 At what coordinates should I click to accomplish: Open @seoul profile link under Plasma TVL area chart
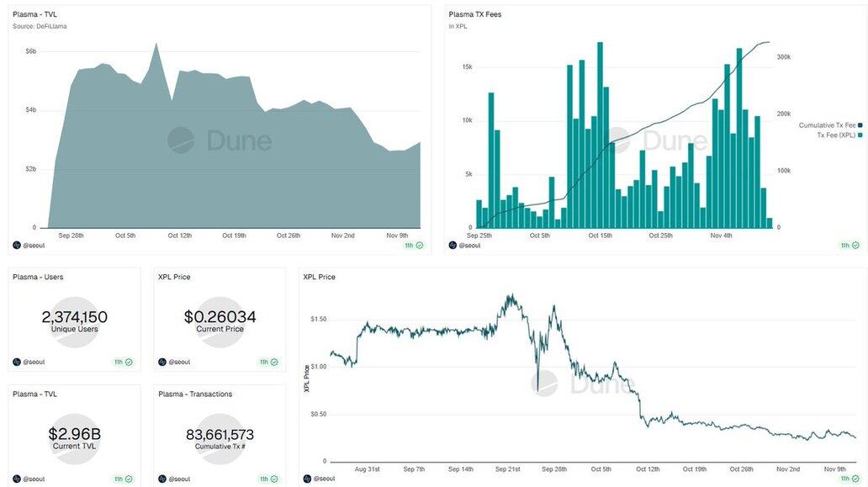(33, 245)
